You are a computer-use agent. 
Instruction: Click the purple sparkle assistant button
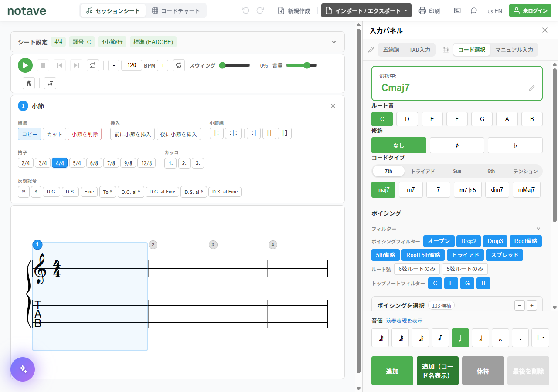tap(23, 369)
